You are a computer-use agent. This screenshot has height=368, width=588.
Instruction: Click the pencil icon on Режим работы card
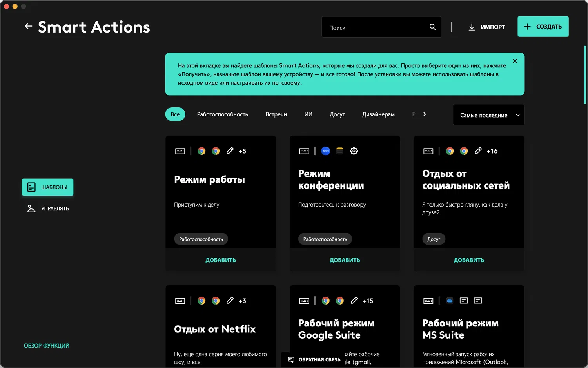230,151
